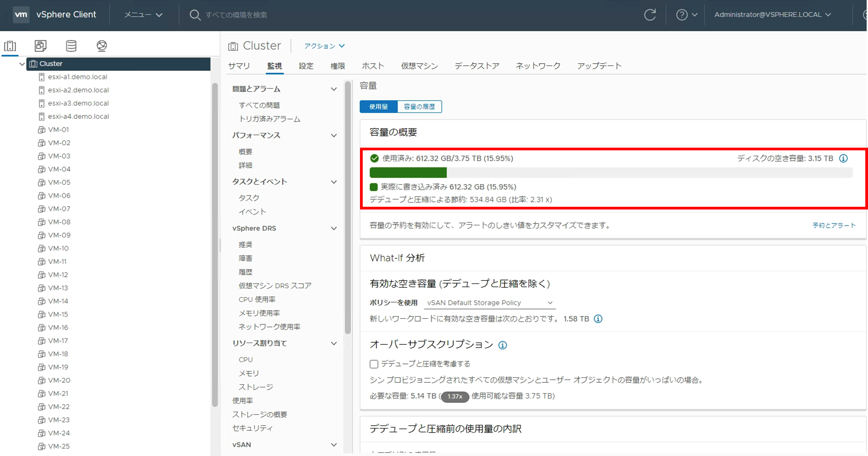Click info icon next to disk free capacity
Screen dimensions: 868x456
(x=843, y=158)
